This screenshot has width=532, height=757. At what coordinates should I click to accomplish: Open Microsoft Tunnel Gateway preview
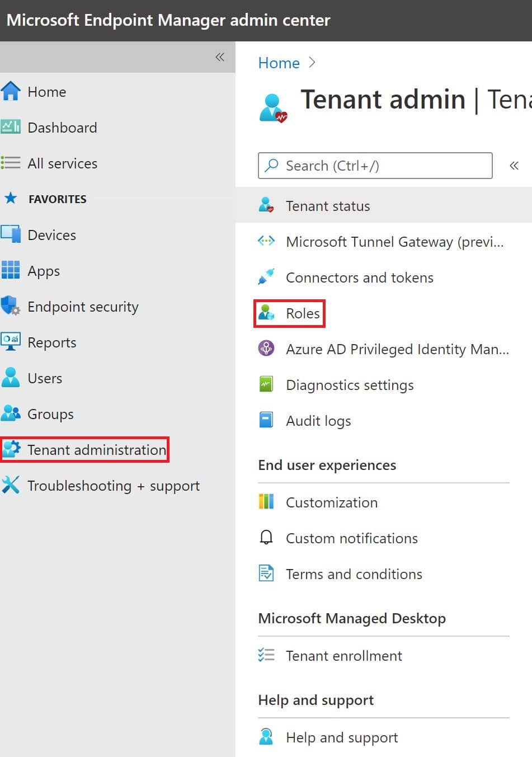(394, 242)
